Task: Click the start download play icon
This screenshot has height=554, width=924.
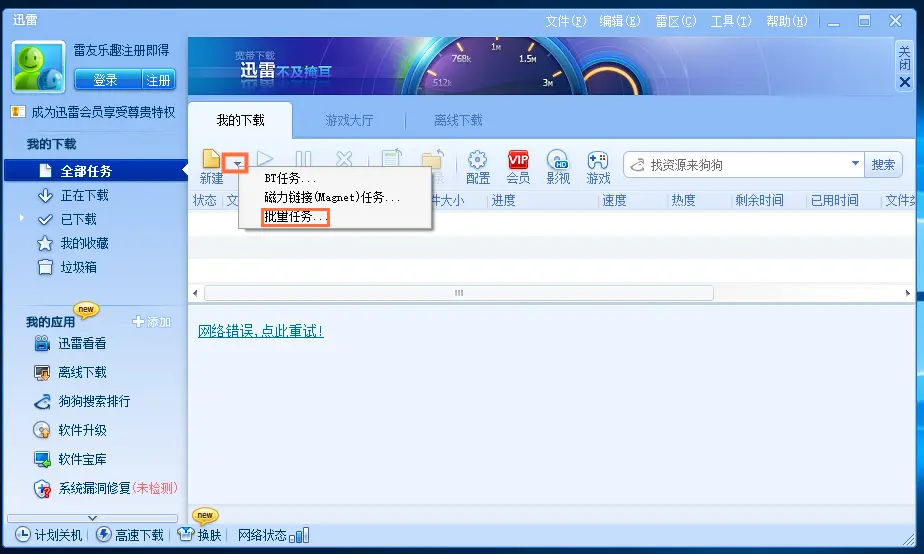Action: (x=265, y=159)
